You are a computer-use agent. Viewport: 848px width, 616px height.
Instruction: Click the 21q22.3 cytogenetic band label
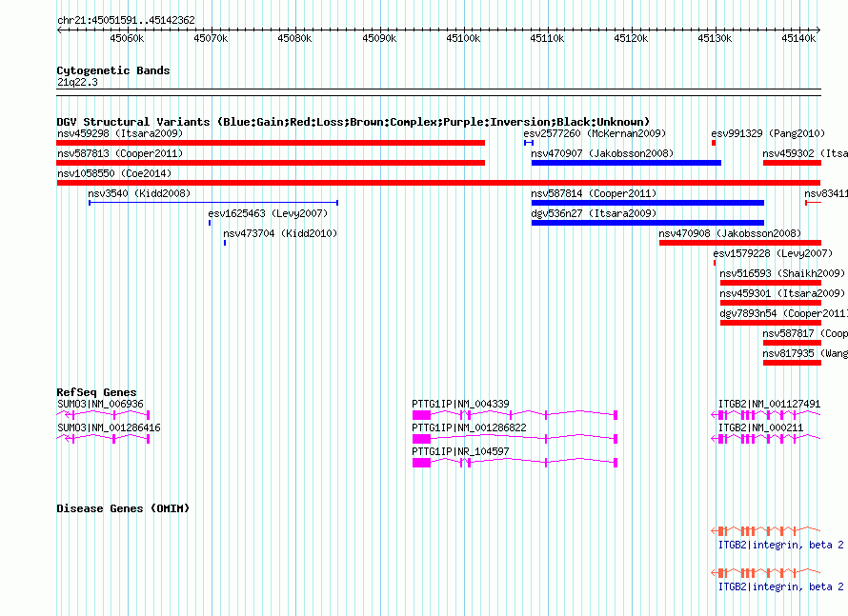point(77,82)
